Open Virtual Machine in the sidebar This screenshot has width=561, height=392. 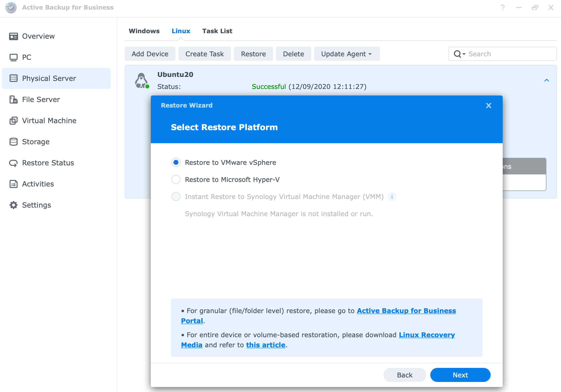[x=56, y=121]
